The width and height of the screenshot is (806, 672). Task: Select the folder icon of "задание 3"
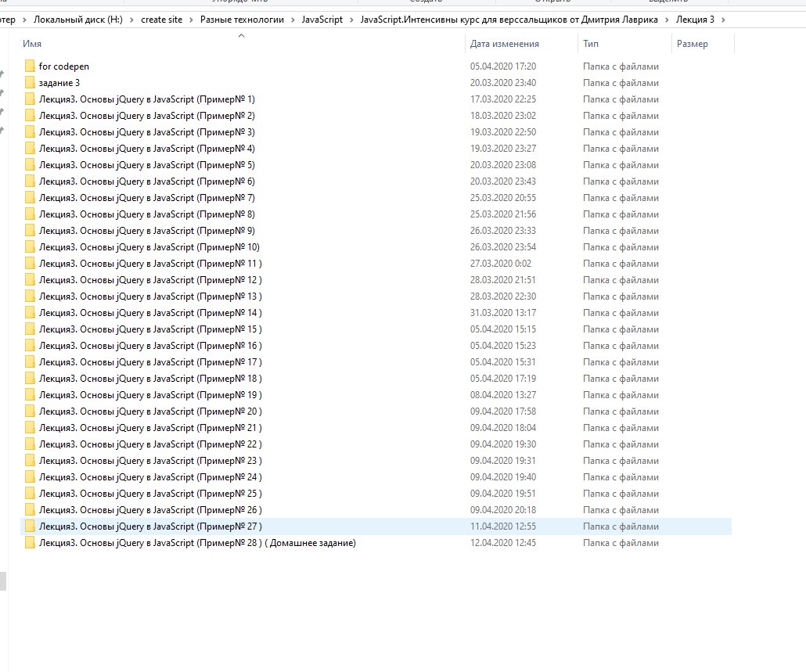(x=30, y=83)
